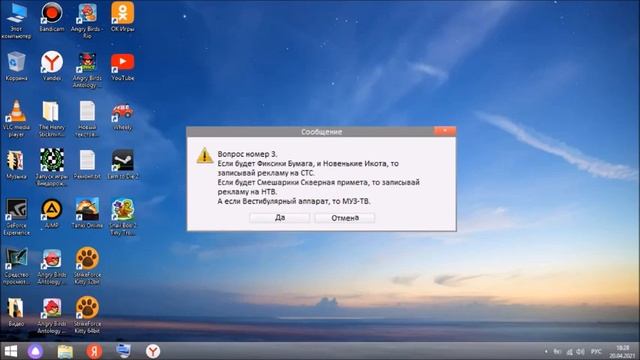Image resolution: width=640 pixels, height=360 pixels.
Task: Select the Angry Birds Rio shortcut
Action: [x=87, y=20]
